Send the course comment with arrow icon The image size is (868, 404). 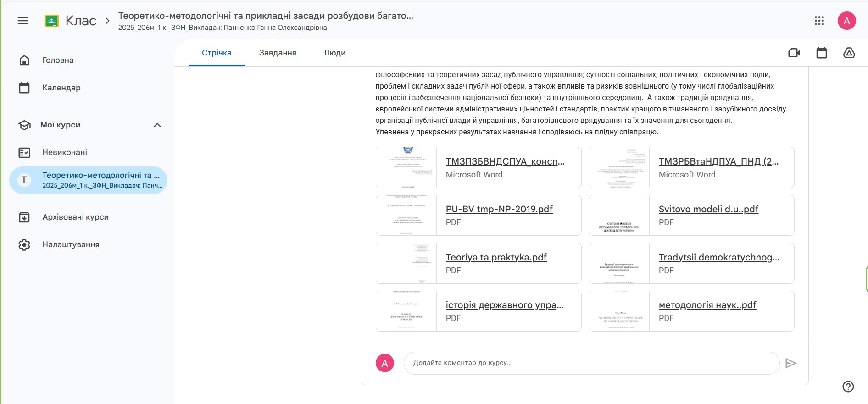tap(790, 363)
